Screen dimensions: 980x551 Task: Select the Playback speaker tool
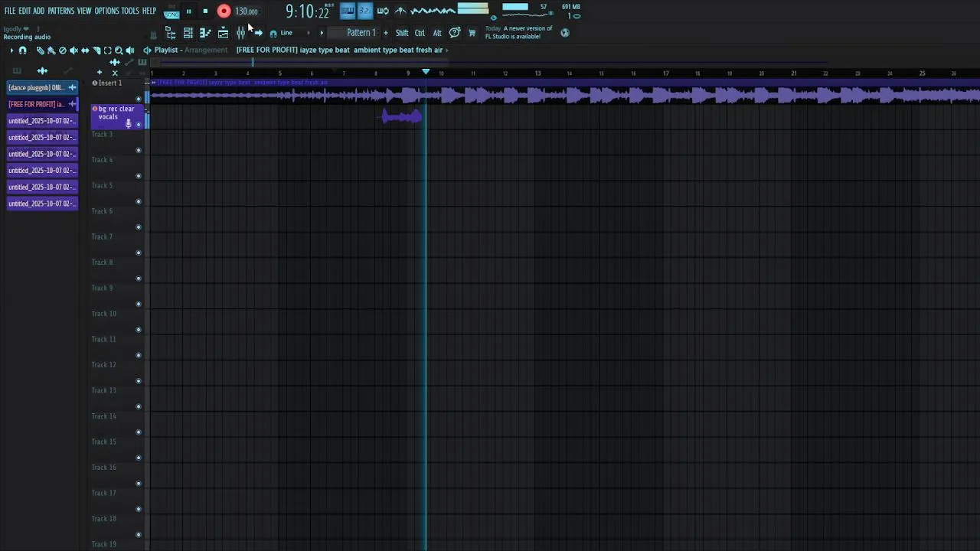[x=129, y=50]
